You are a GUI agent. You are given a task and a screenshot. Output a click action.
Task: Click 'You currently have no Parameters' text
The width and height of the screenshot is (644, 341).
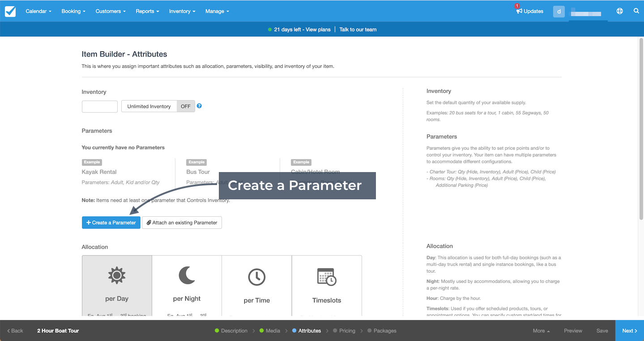pos(123,147)
